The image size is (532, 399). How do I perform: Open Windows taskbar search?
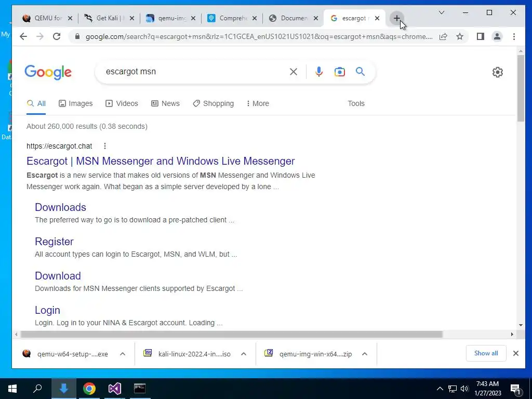(37, 389)
